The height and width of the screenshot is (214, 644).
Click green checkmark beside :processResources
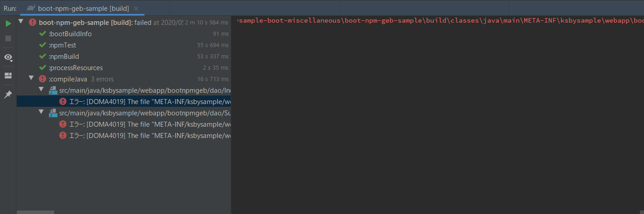pyautogui.click(x=42, y=68)
